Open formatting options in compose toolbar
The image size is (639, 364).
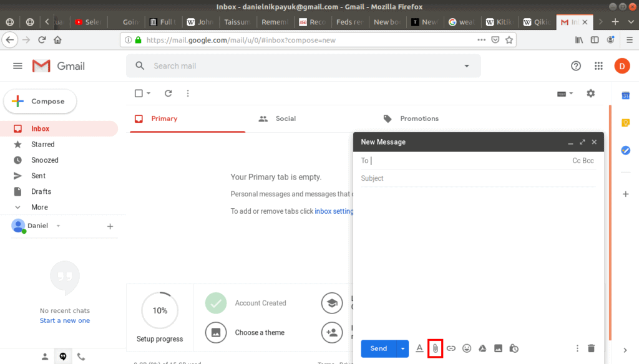pos(419,348)
